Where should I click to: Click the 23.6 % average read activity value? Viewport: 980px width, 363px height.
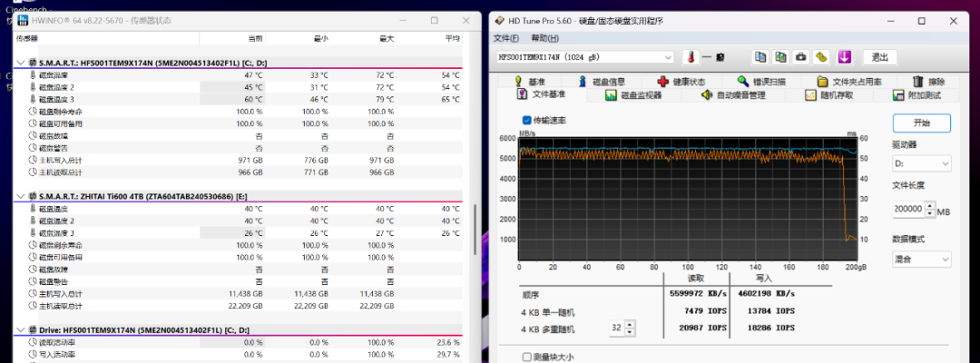point(447,342)
